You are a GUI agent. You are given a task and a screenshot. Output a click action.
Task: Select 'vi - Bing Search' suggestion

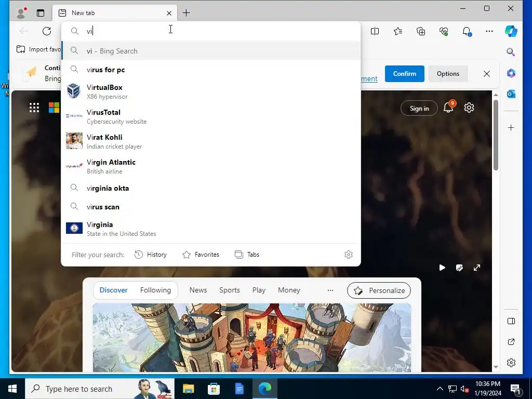pos(211,51)
